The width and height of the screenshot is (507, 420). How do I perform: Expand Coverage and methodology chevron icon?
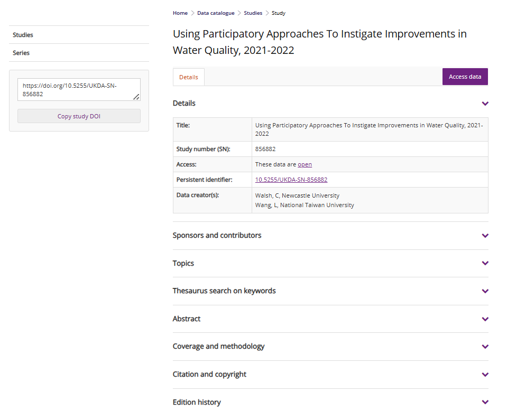pyautogui.click(x=485, y=347)
